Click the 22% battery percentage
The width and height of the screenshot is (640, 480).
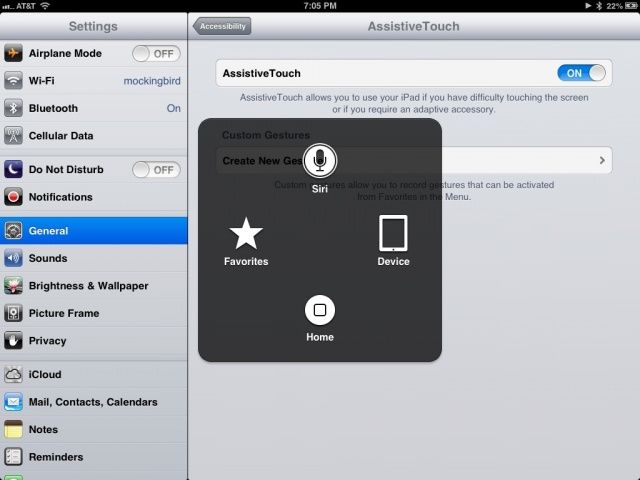tap(614, 6)
